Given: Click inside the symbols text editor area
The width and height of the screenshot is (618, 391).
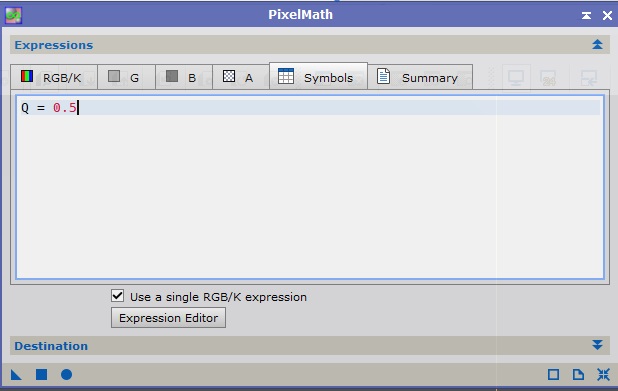Looking at the screenshot, I should [310, 187].
